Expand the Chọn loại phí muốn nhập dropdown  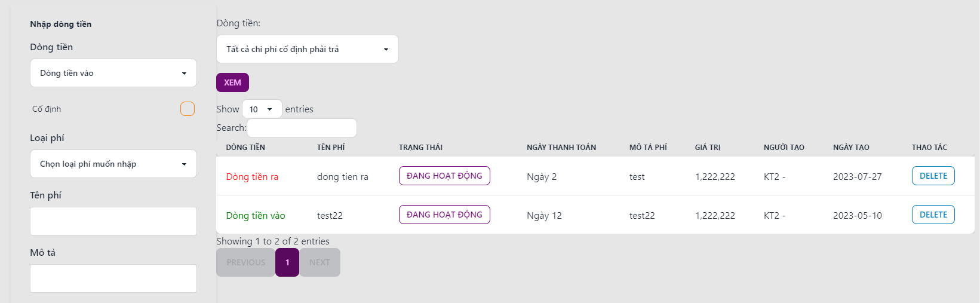pos(113,164)
